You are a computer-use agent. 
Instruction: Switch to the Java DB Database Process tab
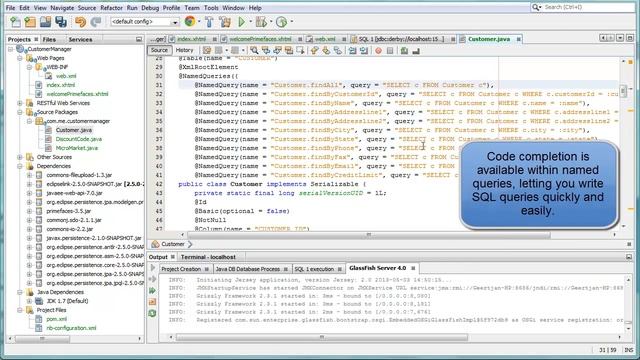click(x=248, y=269)
